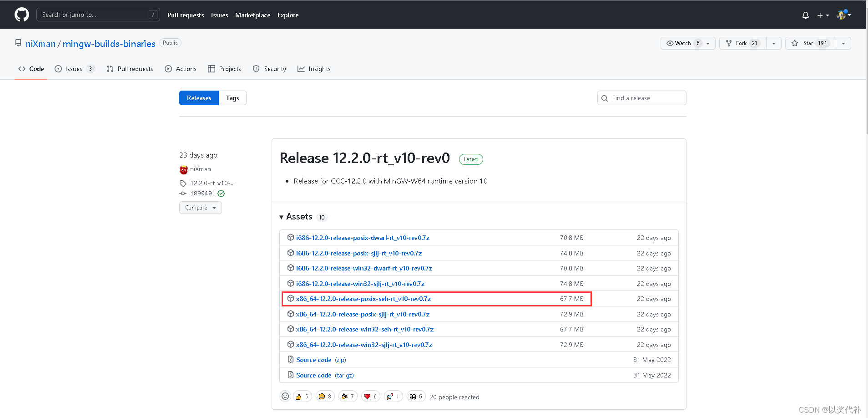Open Explore in top navigation
Viewport: 868px width, 418px height.
click(288, 15)
